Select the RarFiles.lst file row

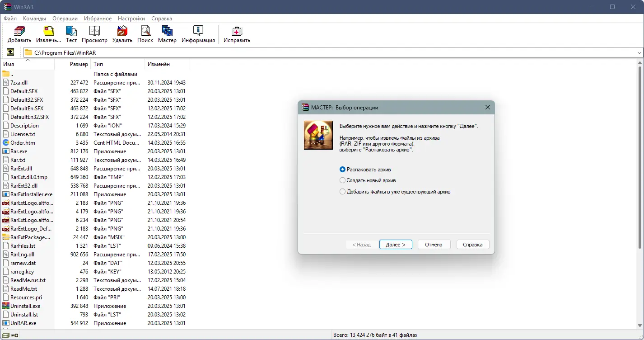click(x=95, y=246)
